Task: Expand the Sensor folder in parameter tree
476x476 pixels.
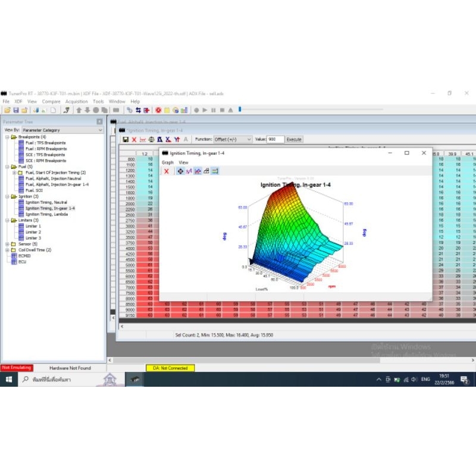Action: pos(7,244)
